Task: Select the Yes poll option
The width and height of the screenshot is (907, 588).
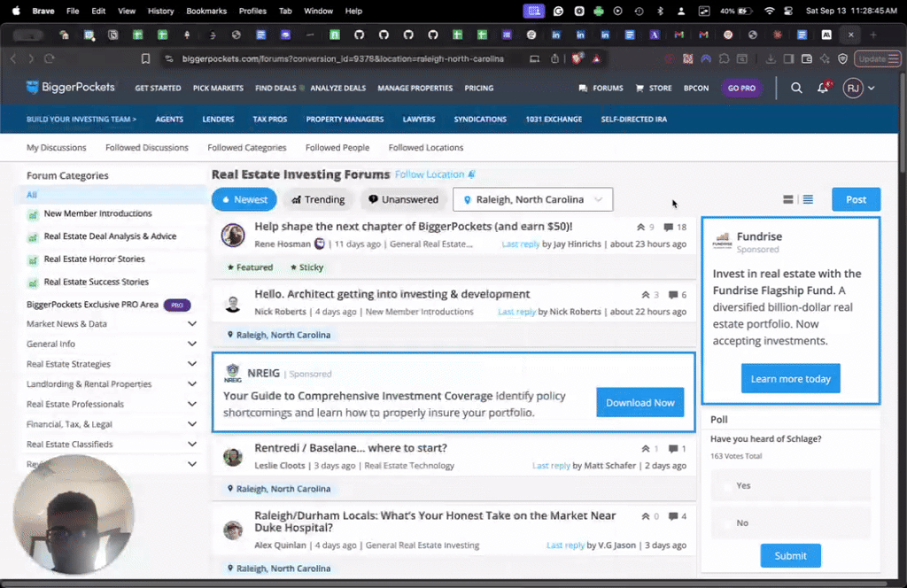Action: coord(790,485)
